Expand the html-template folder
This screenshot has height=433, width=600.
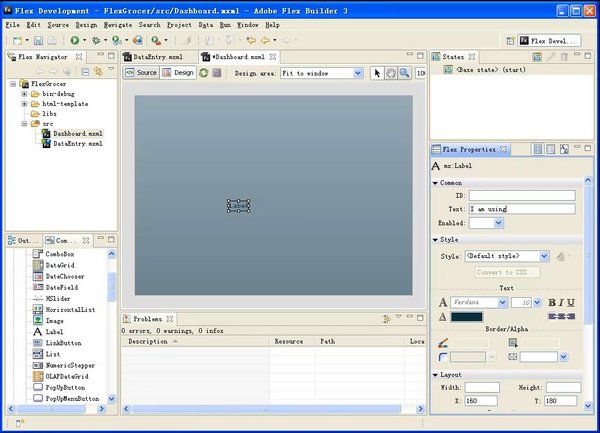point(24,104)
